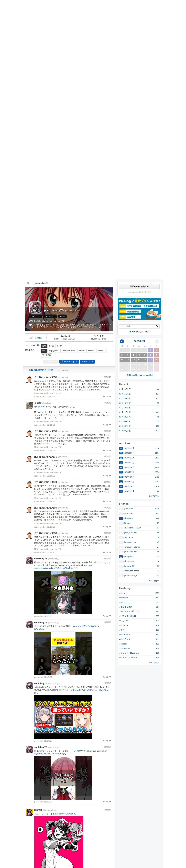Open the らべたん？ video thumbnail
This screenshot has height=868, width=186.
click(x=63, y=653)
